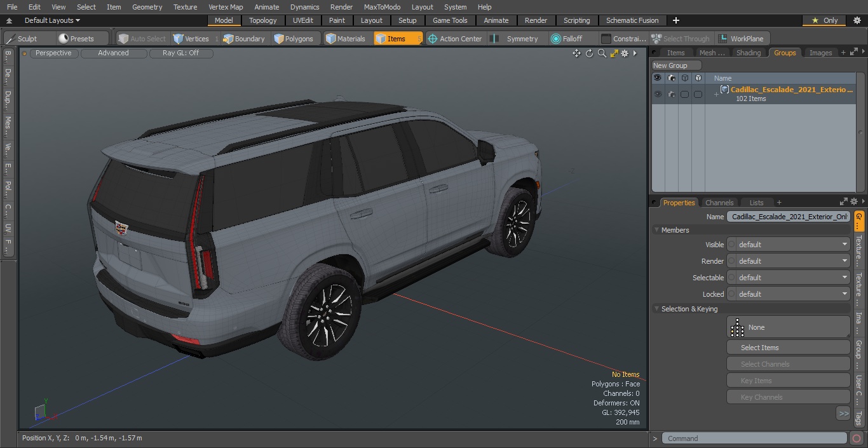
Task: Click the Advanced viewport style button
Action: coord(113,53)
